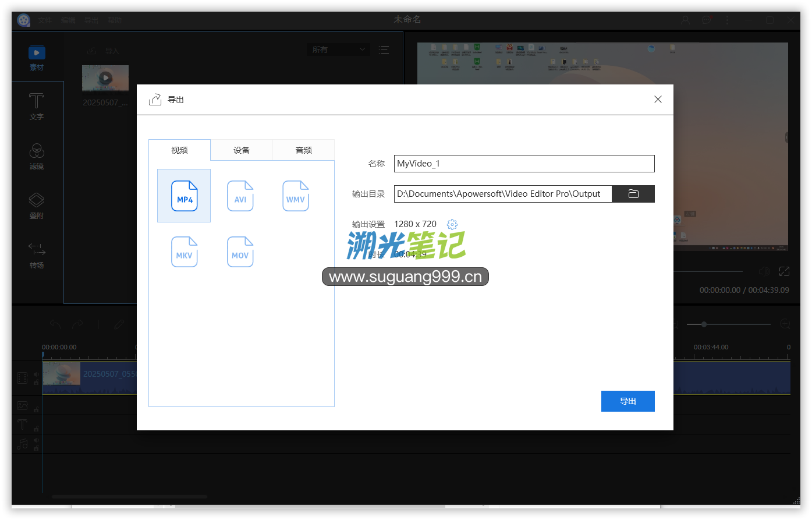
Task: Choose the MOV format icon
Action: 240,252
